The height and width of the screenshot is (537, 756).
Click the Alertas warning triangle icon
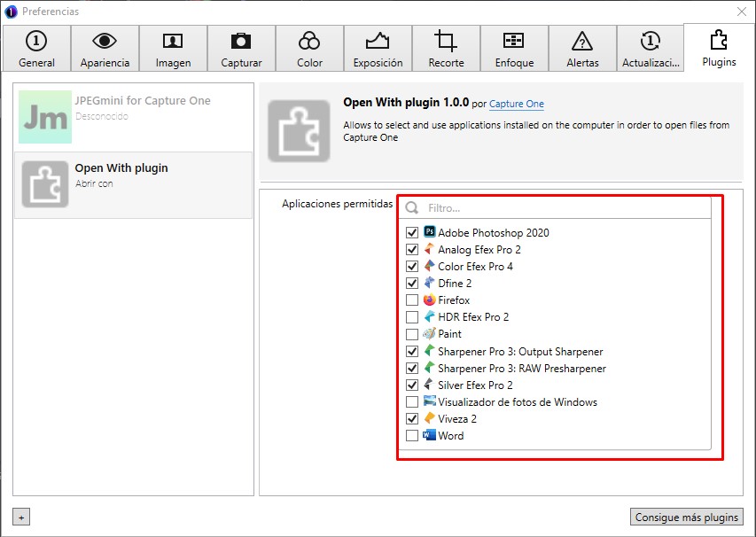pyautogui.click(x=582, y=42)
